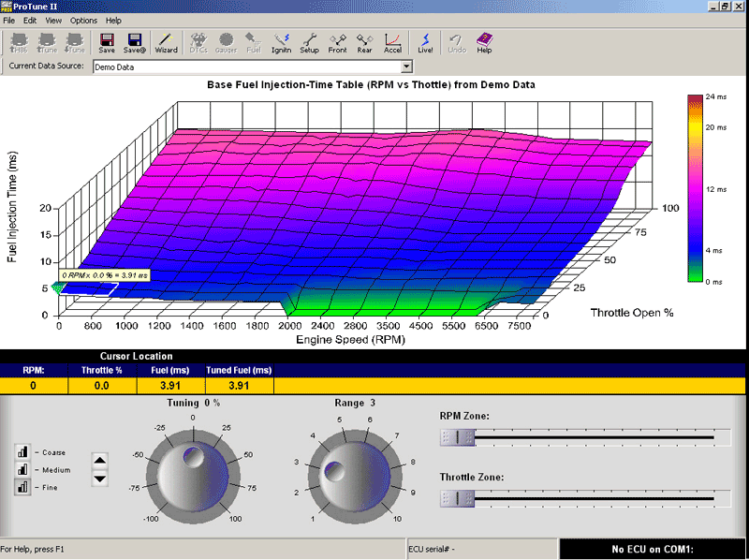Open the Help book icon

coord(484,43)
